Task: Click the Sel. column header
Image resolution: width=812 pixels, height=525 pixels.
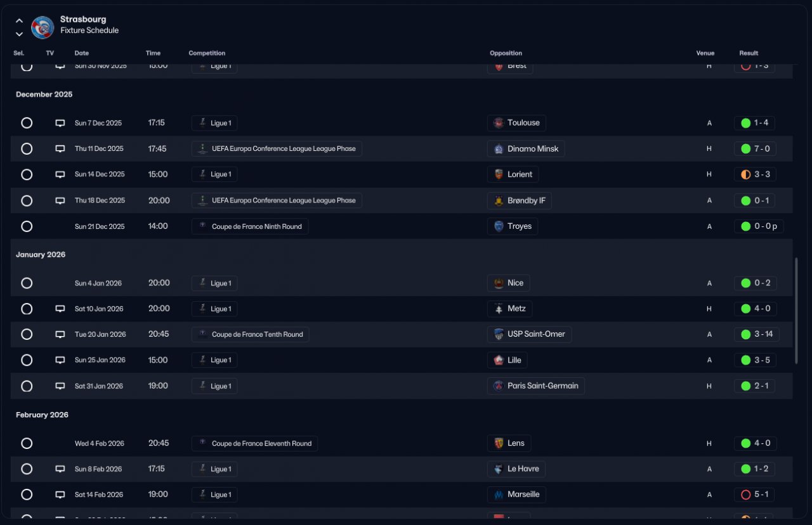Action: [18, 53]
